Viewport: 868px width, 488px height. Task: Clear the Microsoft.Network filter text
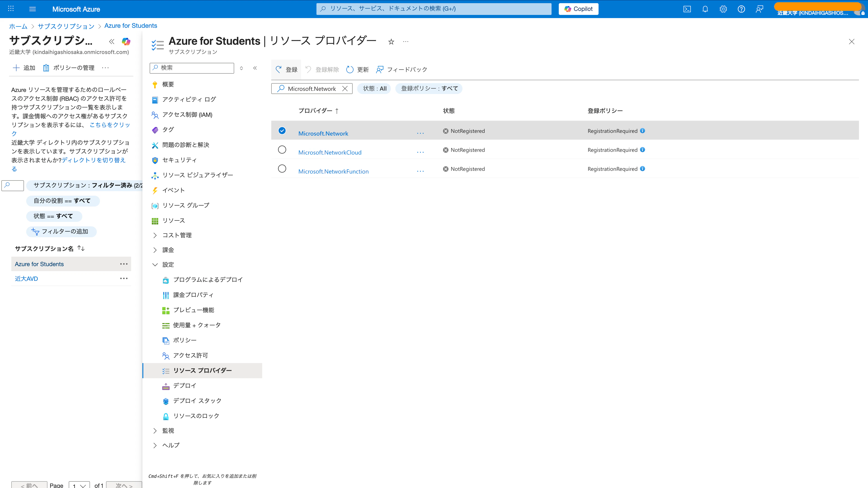tap(345, 89)
